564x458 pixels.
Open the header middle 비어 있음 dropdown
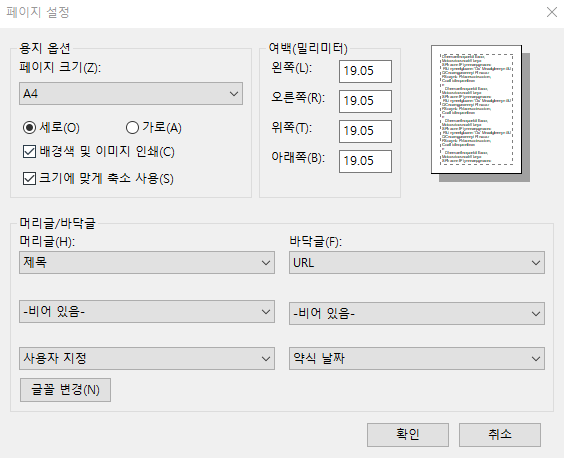click(x=147, y=312)
